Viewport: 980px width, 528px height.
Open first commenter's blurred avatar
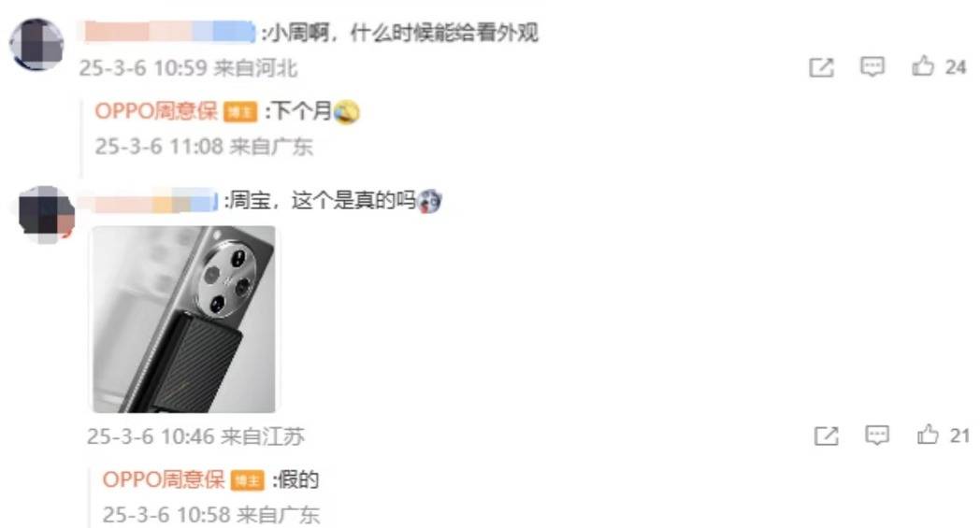point(36,44)
